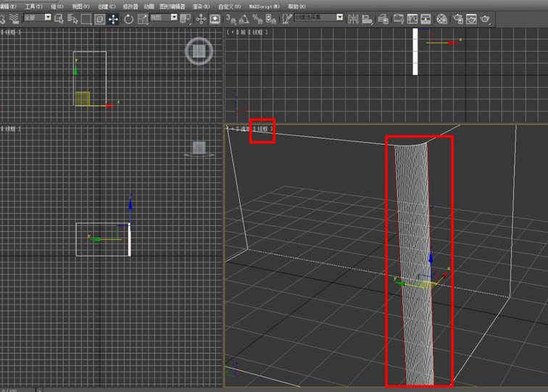Toggle the 3D Snaps button
The height and width of the screenshot is (392, 548).
(230, 19)
